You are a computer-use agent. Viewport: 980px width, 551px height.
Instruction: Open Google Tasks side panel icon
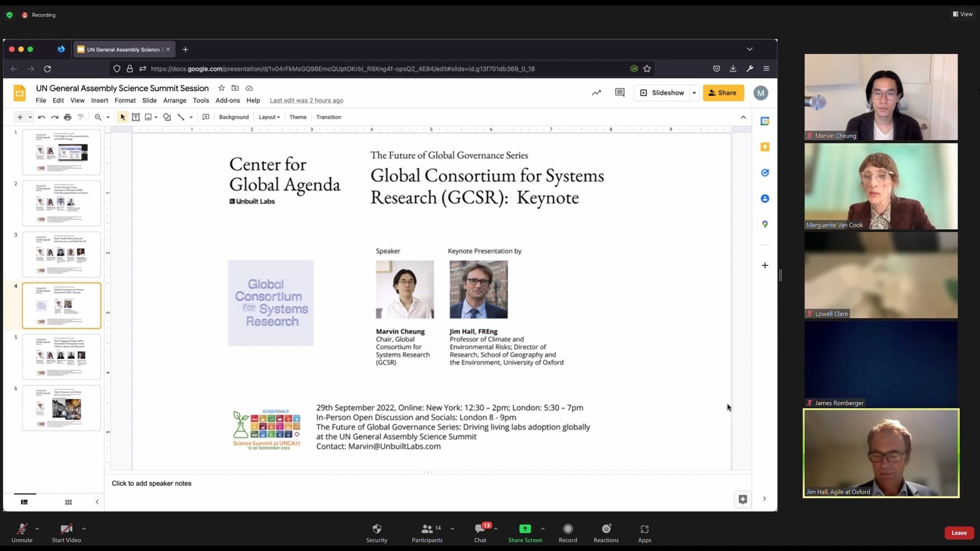click(x=765, y=173)
